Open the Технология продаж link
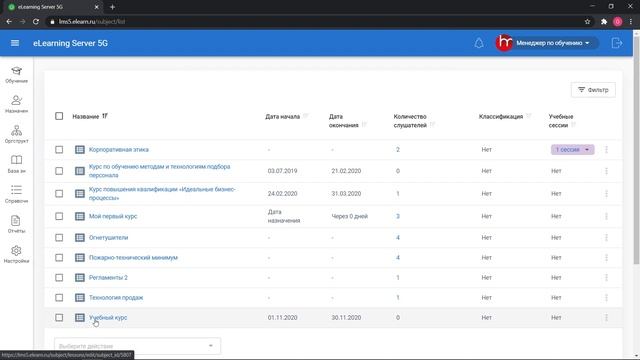 [x=116, y=298]
